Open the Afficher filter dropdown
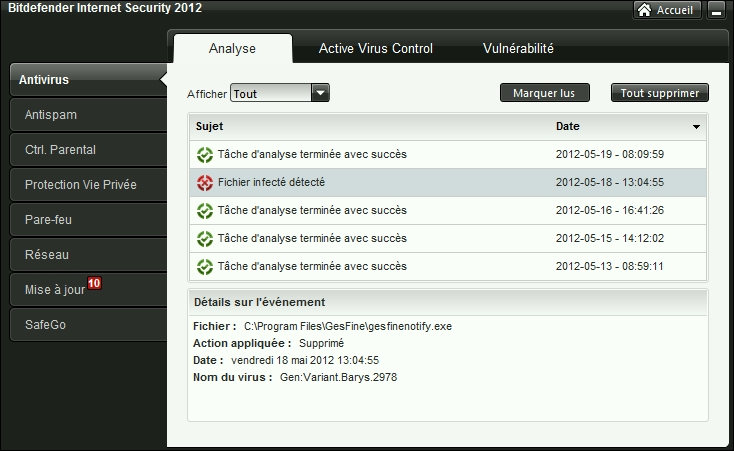This screenshot has width=734, height=451. coord(319,93)
